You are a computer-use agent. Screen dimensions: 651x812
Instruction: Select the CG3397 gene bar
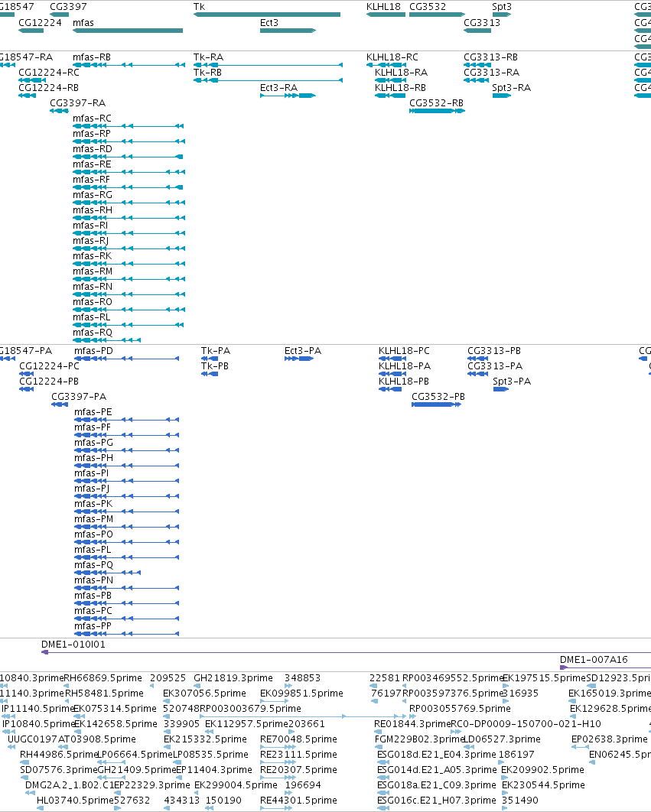(59, 15)
